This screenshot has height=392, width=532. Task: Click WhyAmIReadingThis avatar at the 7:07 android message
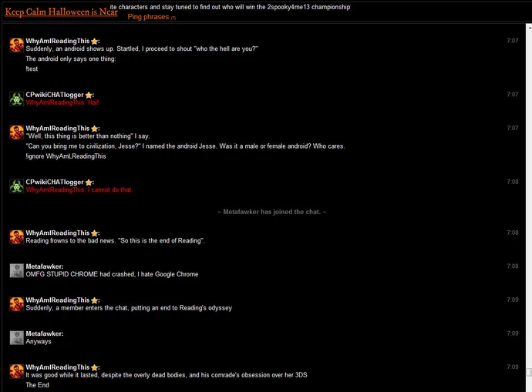[x=16, y=45]
